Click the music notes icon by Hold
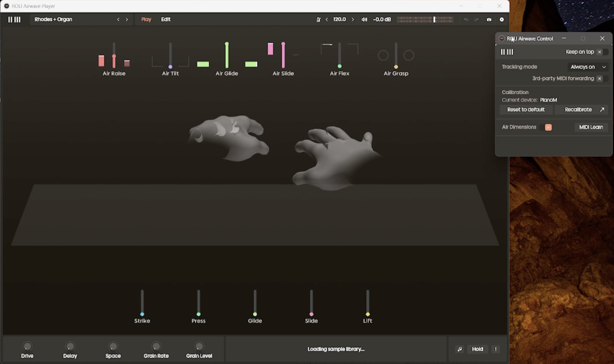The height and width of the screenshot is (364, 614). coord(460,349)
